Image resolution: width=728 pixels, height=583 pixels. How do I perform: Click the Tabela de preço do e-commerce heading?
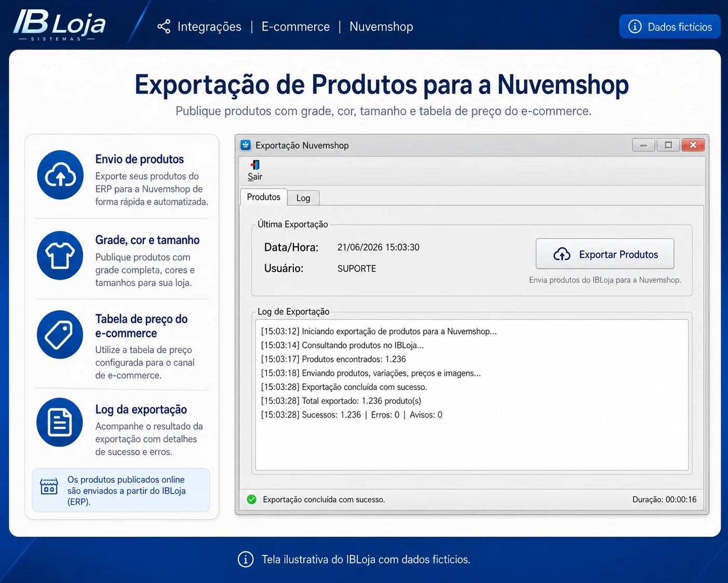pyautogui.click(x=141, y=326)
